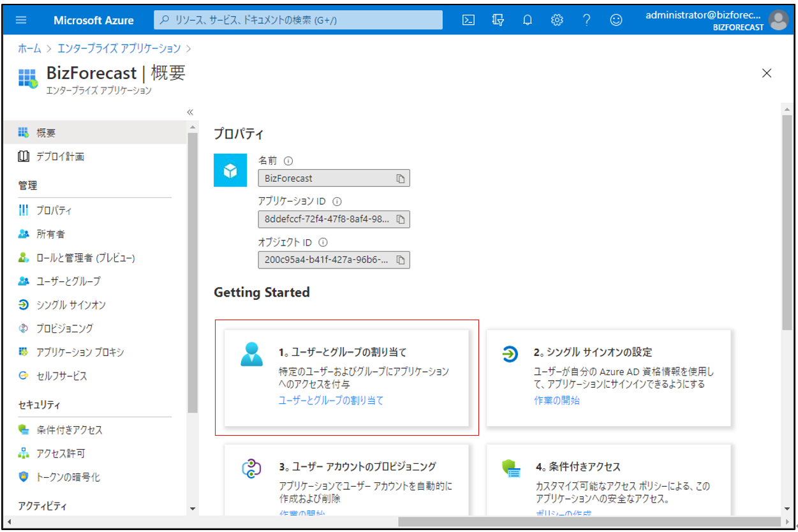
Task: Copy the Object ID value
Action: (x=401, y=260)
